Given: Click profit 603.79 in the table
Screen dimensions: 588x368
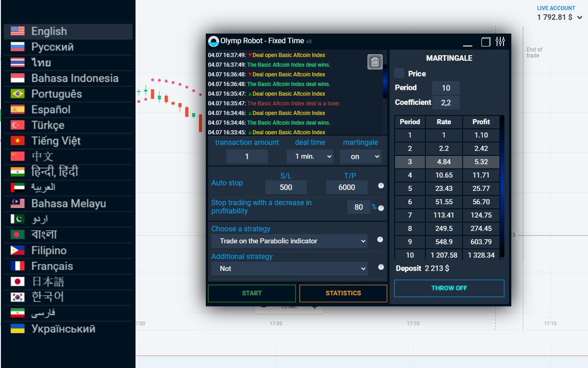Looking at the screenshot, I should [481, 242].
